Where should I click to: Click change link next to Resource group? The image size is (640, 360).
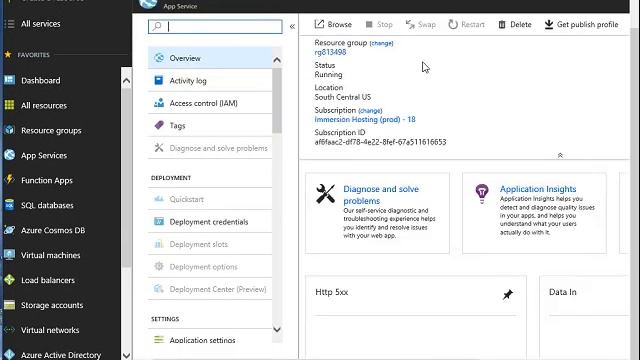click(381, 43)
